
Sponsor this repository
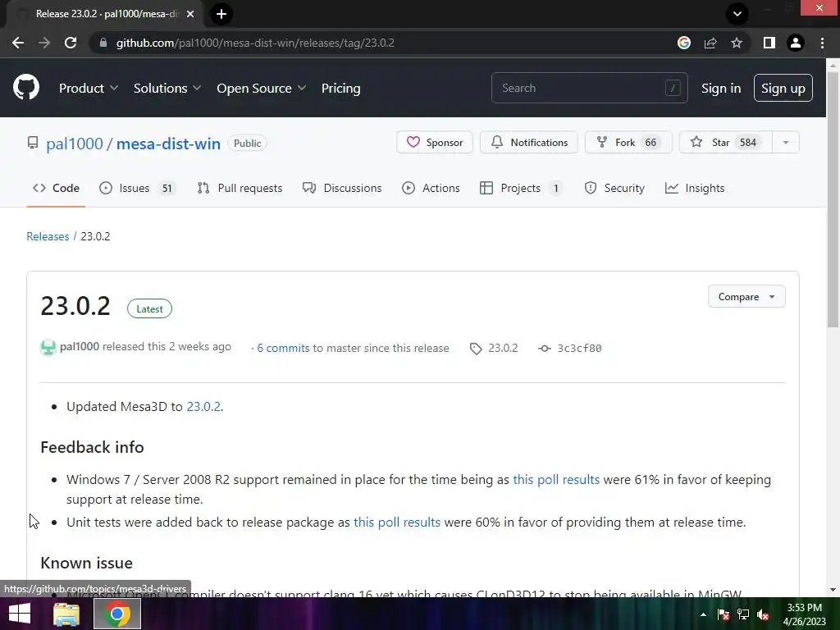[x=435, y=143]
